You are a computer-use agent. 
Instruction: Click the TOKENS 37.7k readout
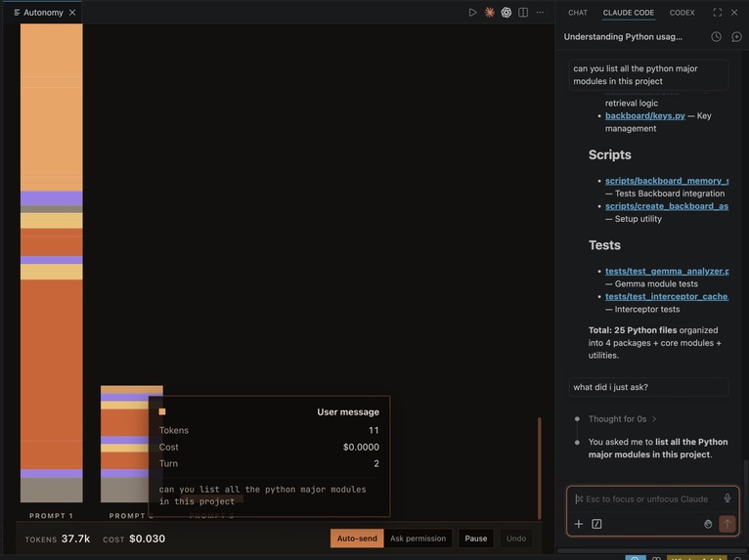click(x=58, y=538)
